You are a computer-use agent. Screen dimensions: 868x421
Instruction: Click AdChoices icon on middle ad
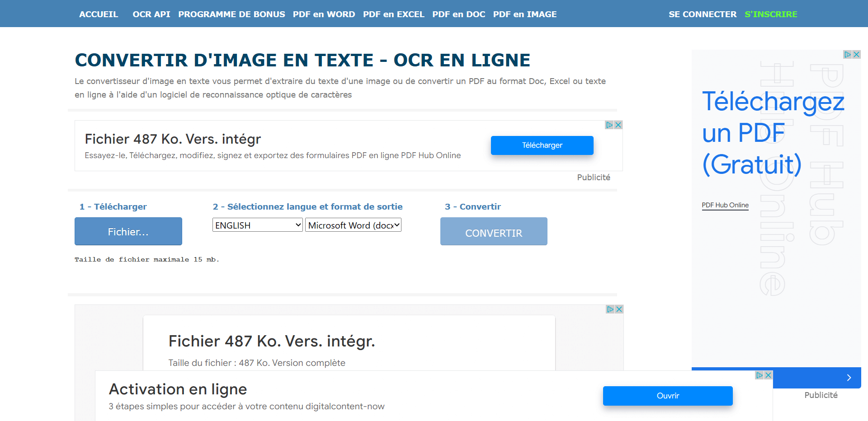coord(610,309)
